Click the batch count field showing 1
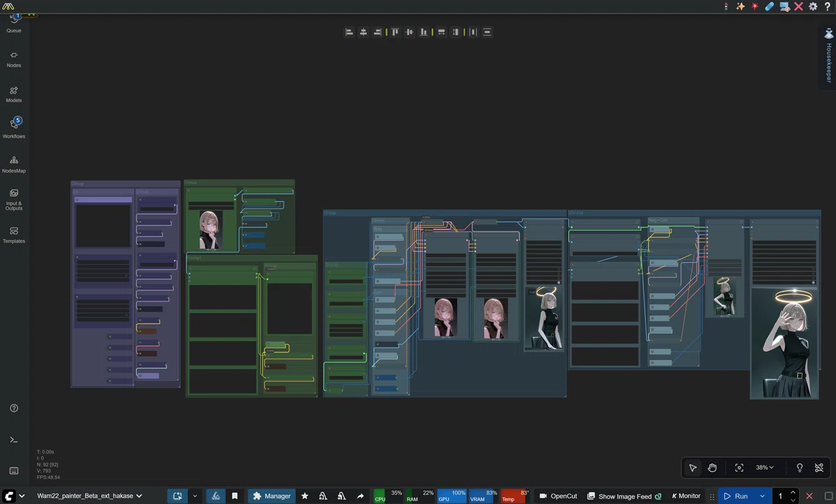This screenshot has width=836, height=504. click(x=781, y=496)
